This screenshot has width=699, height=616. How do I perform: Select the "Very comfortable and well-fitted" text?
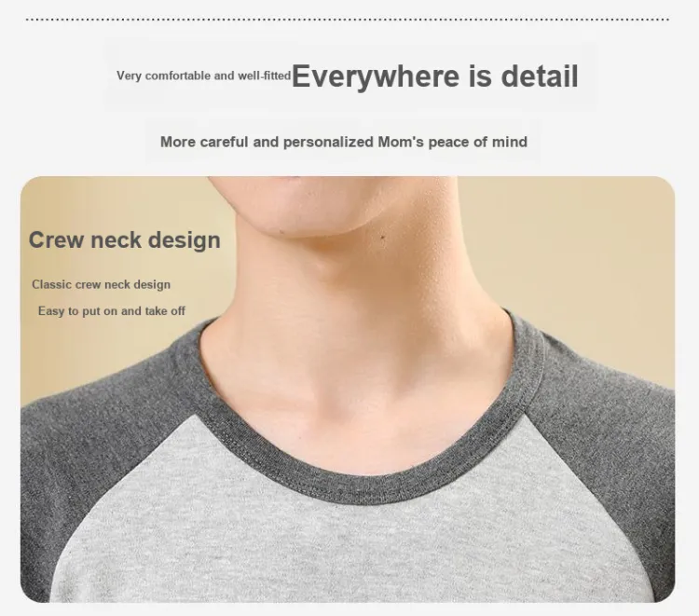[x=204, y=75]
